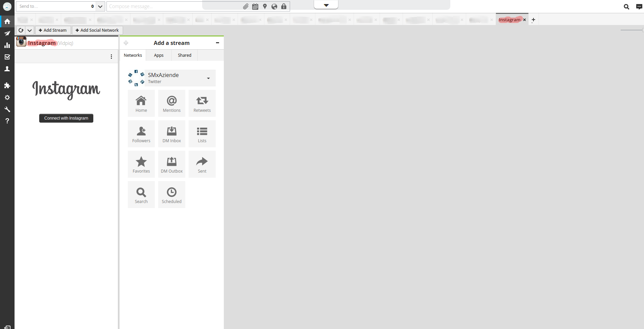644x329 pixels.
Task: Click Connect with Instagram button
Action: pos(66,118)
